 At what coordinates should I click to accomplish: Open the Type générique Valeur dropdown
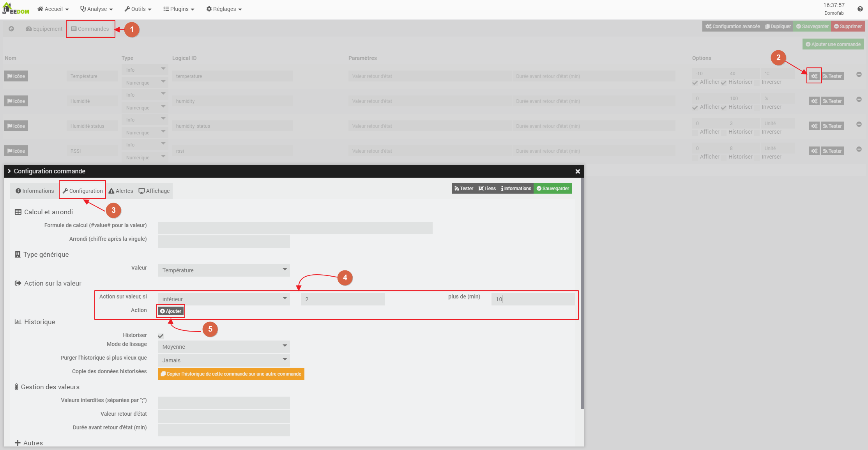pos(224,270)
